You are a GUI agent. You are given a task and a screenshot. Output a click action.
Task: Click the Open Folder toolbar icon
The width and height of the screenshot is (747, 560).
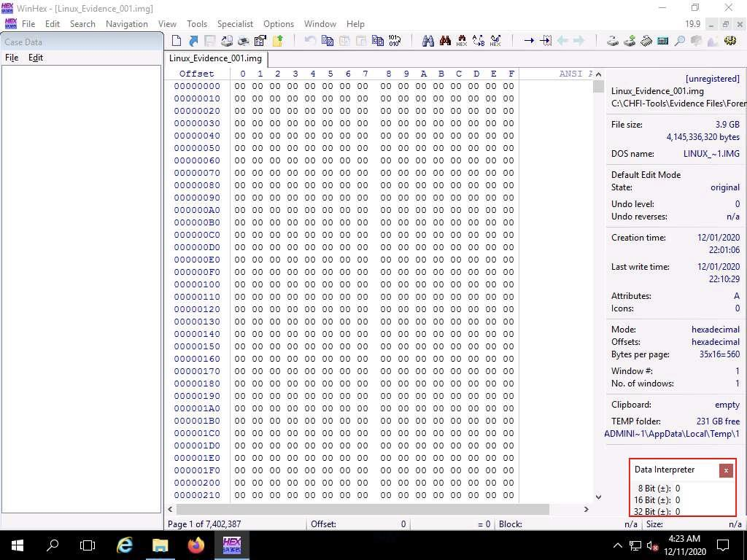click(278, 41)
